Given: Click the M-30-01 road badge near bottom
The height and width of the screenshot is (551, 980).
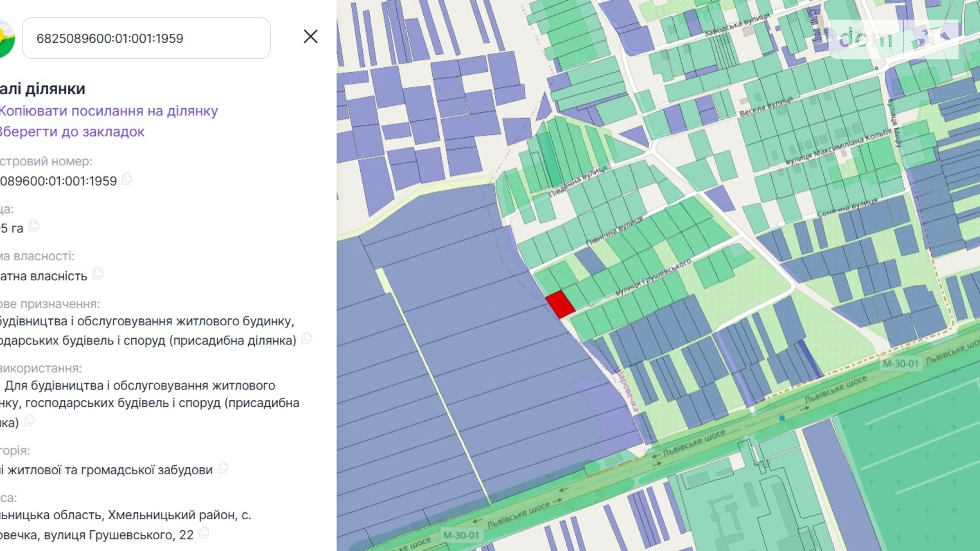Looking at the screenshot, I should pos(461,535).
